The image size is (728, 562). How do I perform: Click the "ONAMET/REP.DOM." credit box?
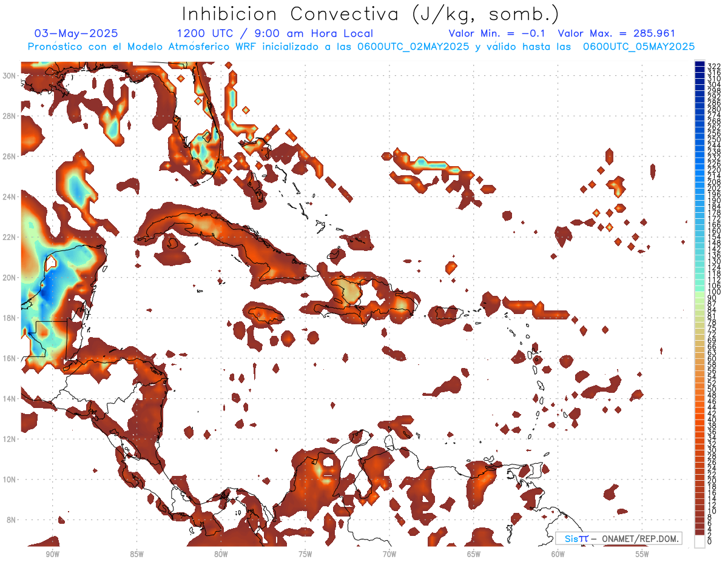pyautogui.click(x=619, y=538)
